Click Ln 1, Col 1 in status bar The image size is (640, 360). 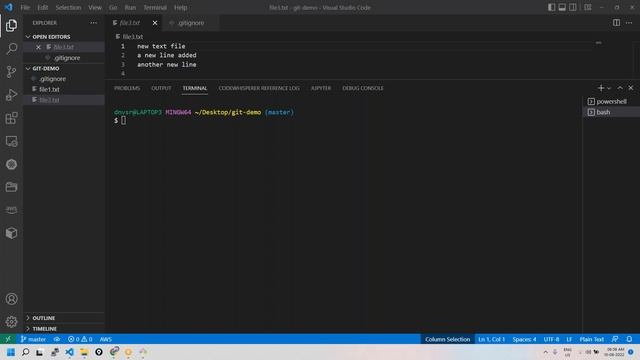[x=491, y=339]
